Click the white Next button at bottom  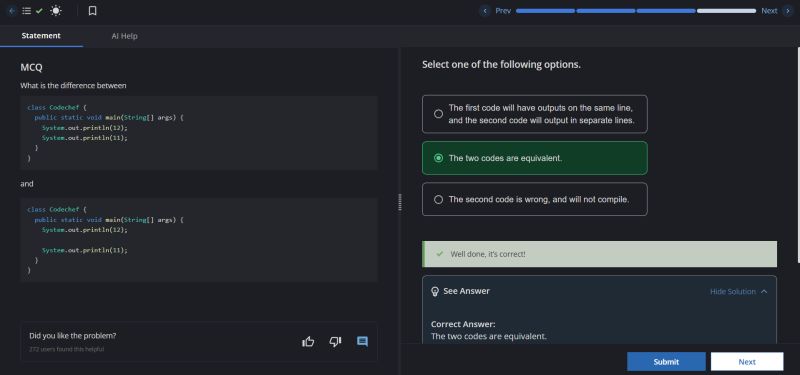(x=747, y=362)
